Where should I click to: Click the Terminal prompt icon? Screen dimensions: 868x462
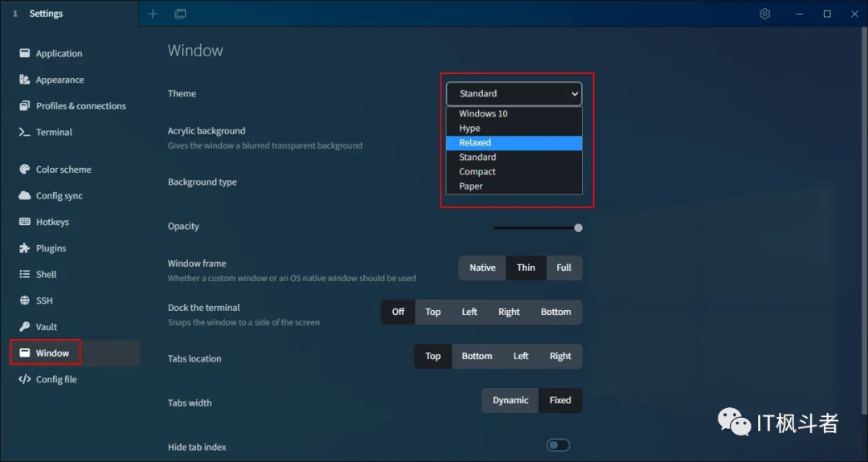pos(24,133)
